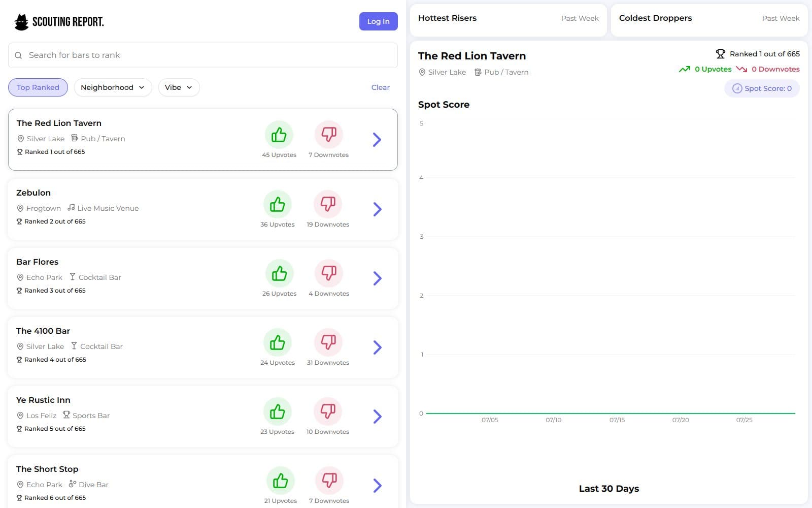Select The Short Stop card title

click(47, 469)
